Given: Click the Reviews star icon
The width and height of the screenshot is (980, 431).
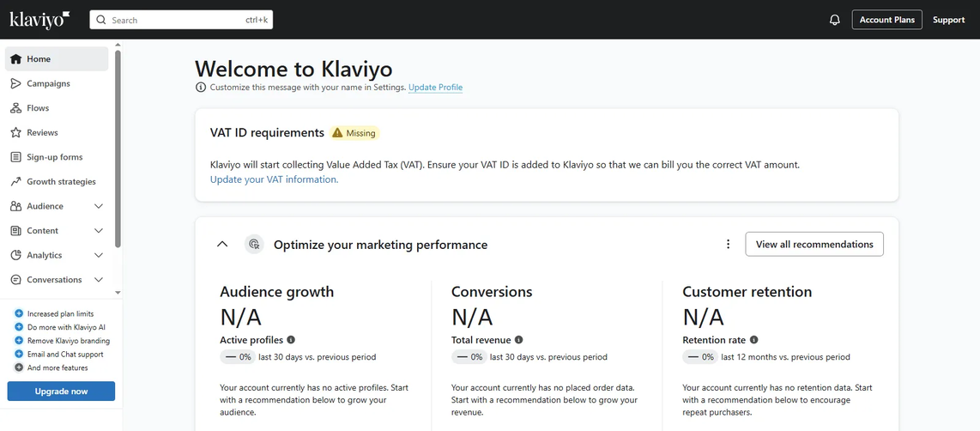Looking at the screenshot, I should (x=16, y=132).
